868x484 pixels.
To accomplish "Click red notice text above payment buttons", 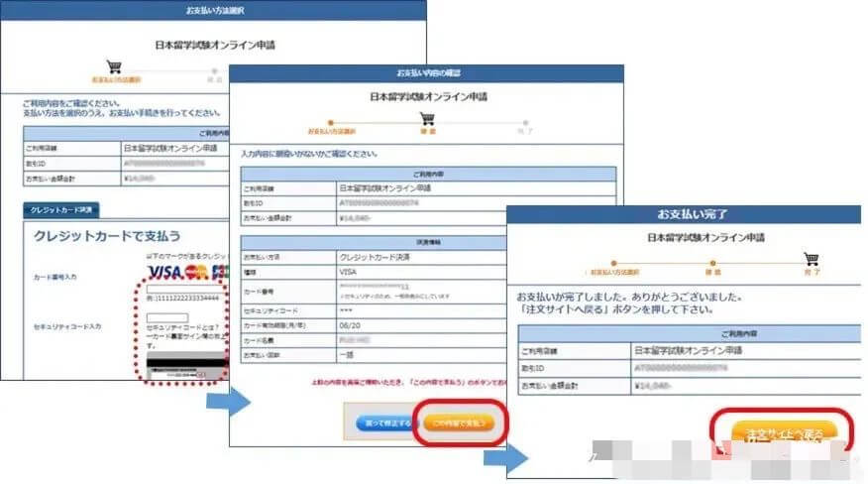I will tap(408, 382).
